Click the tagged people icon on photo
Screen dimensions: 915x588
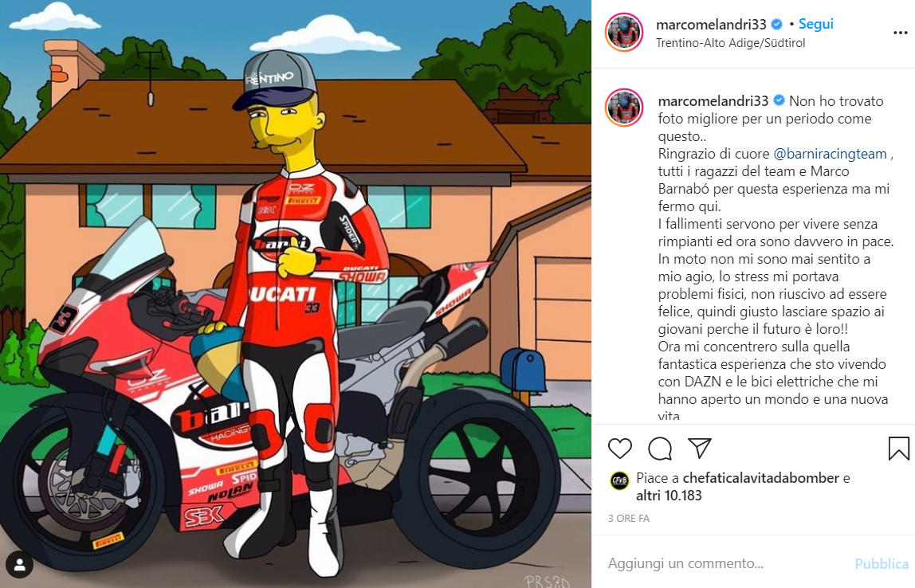[x=19, y=565]
